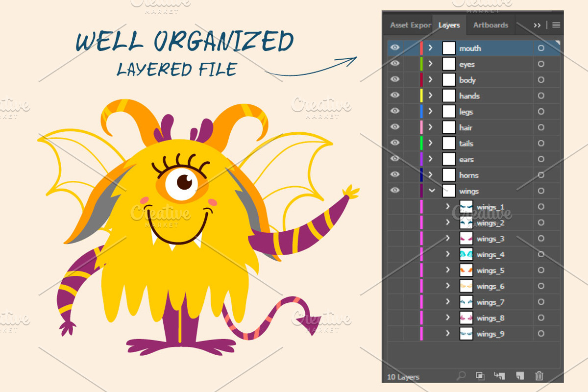
Task: Expand the body layer contents
Action: (x=431, y=80)
